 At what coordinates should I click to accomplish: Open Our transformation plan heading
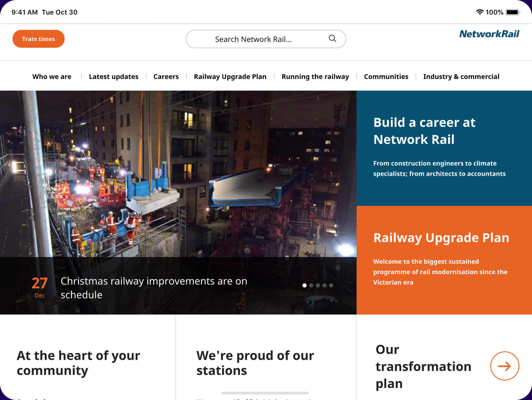pyautogui.click(x=423, y=366)
